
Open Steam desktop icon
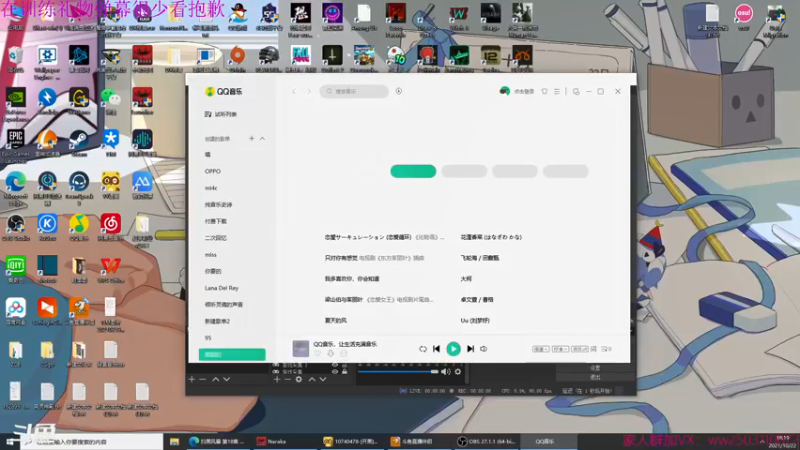pos(79,143)
